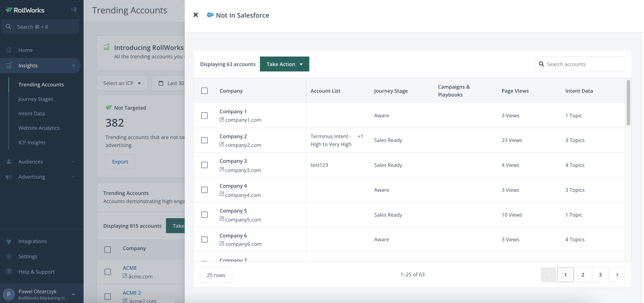Open Website Analytics in sidebar
The height and width of the screenshot is (303, 644).
[x=39, y=128]
